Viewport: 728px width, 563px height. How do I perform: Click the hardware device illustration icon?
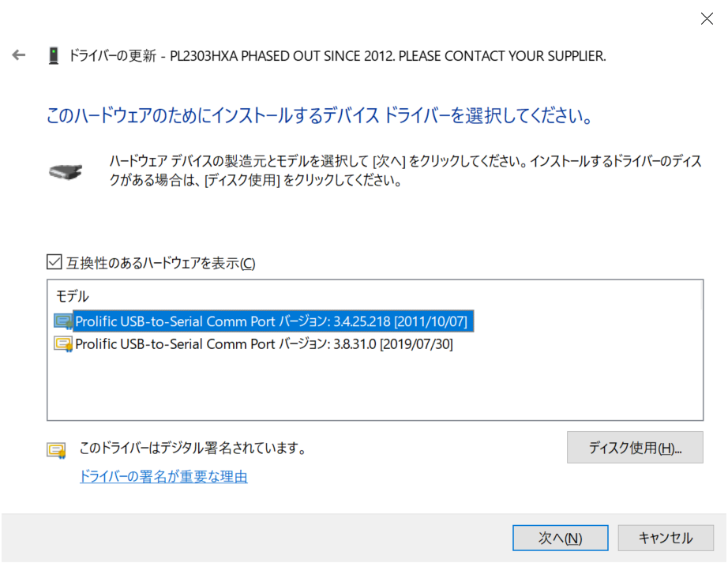[x=66, y=171]
